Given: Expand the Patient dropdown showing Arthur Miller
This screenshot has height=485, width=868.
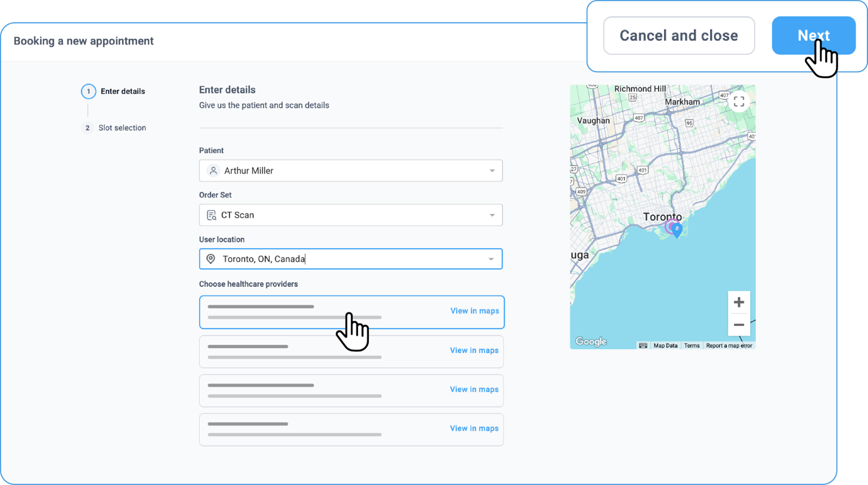Looking at the screenshot, I should click(x=492, y=171).
